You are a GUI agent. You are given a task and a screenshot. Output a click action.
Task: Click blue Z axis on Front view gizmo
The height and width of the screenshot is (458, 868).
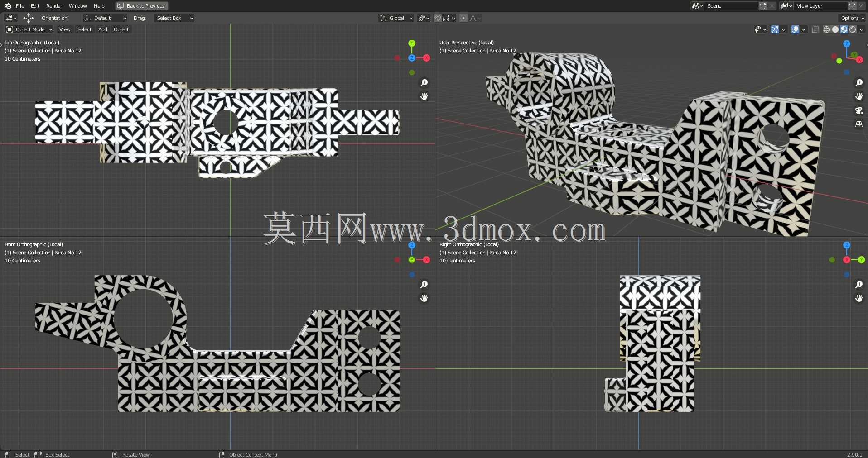[x=412, y=245]
